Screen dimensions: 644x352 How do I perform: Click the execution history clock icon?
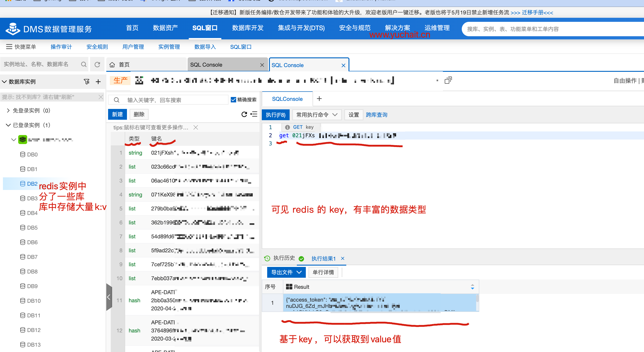267,258
